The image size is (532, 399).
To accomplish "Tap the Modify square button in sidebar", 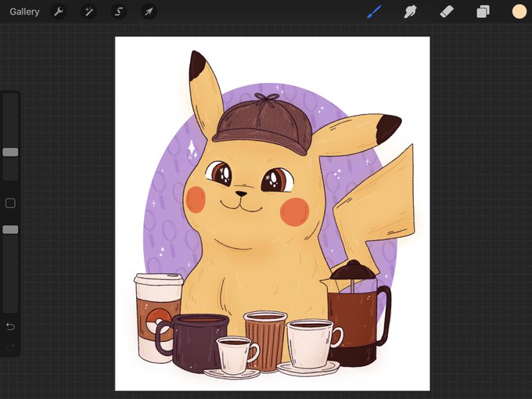I will tap(10, 203).
